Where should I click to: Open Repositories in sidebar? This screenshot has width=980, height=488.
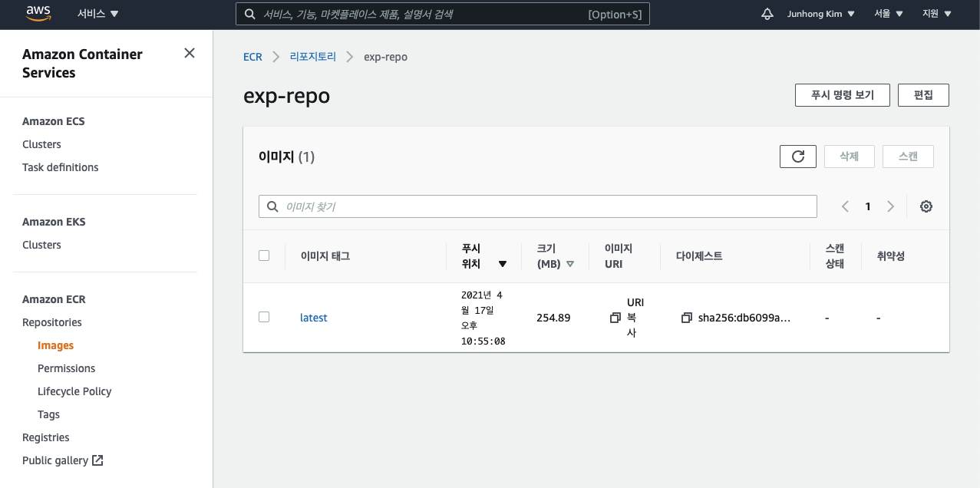52,322
